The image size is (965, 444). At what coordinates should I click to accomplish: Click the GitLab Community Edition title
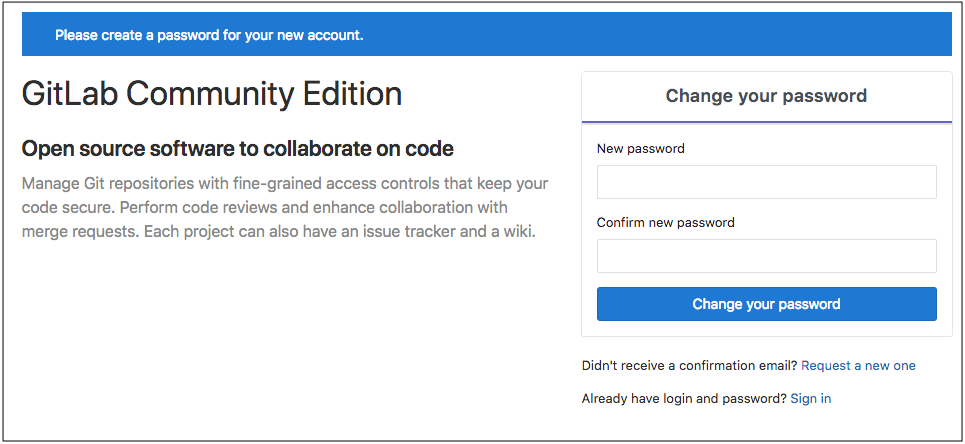tap(212, 94)
